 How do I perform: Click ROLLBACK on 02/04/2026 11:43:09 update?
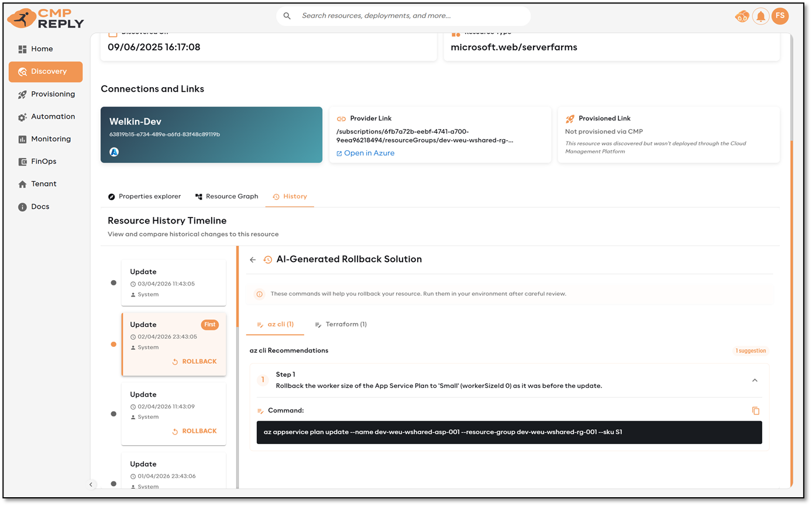[194, 431]
